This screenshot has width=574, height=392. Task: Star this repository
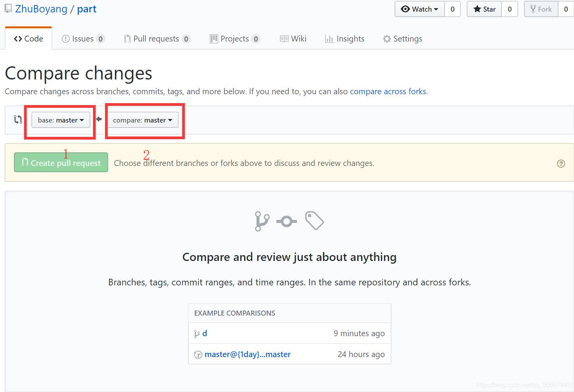(484, 9)
